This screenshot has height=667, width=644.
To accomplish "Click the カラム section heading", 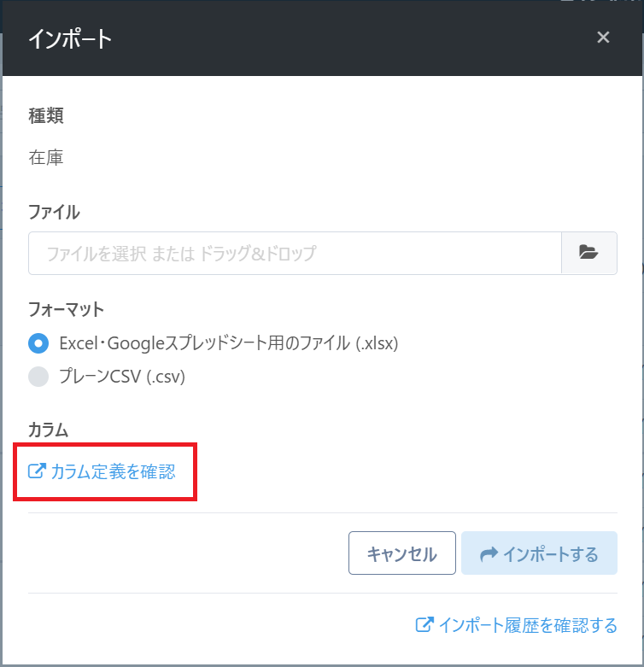I will [48, 430].
